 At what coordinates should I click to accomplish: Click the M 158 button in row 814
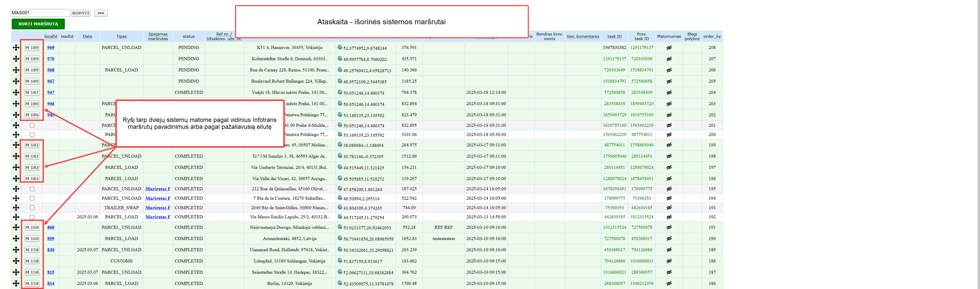tap(32, 283)
